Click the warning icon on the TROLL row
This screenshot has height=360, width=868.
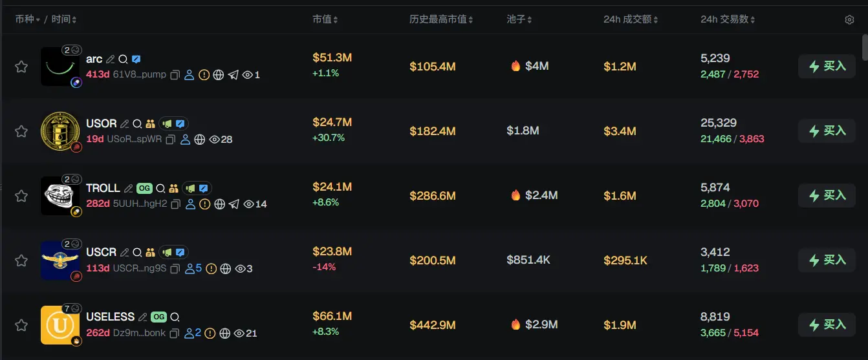pyautogui.click(x=204, y=204)
